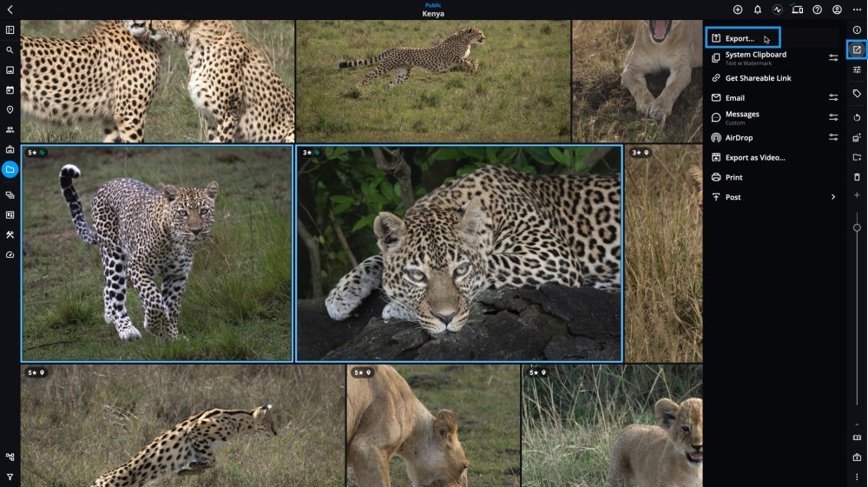
Task: Open the places map pin in left sidebar
Action: coord(10,109)
